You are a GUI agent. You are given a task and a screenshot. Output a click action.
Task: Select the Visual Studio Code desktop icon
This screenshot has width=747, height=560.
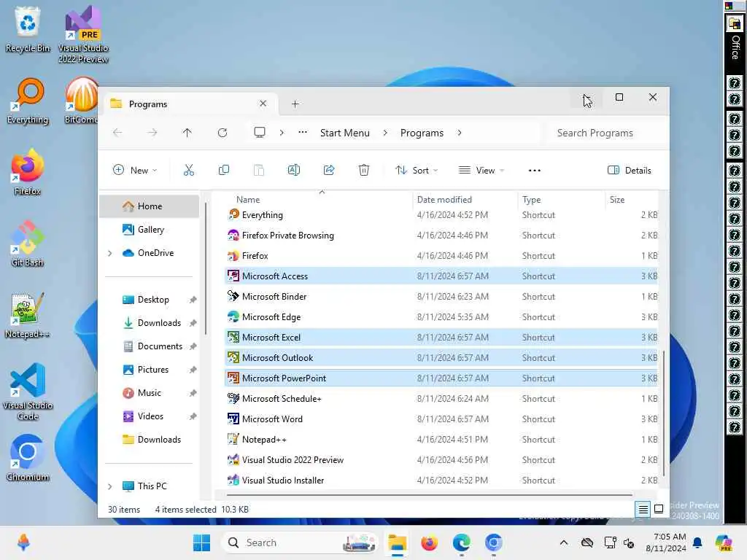point(28,392)
